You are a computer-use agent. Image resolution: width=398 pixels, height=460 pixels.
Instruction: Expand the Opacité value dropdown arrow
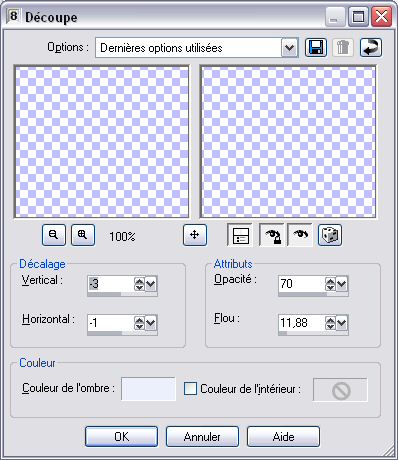coord(342,284)
